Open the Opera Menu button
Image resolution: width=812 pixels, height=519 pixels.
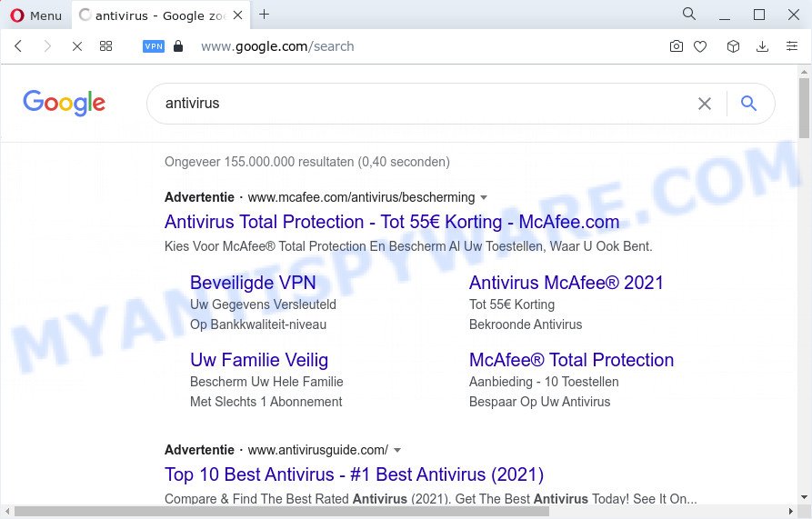click(x=35, y=15)
